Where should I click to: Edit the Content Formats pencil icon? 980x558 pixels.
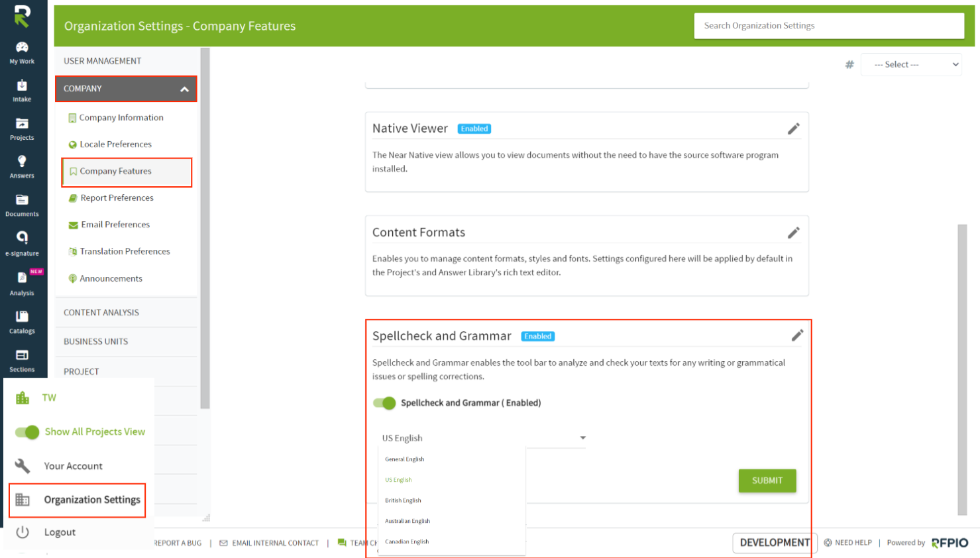(x=793, y=233)
